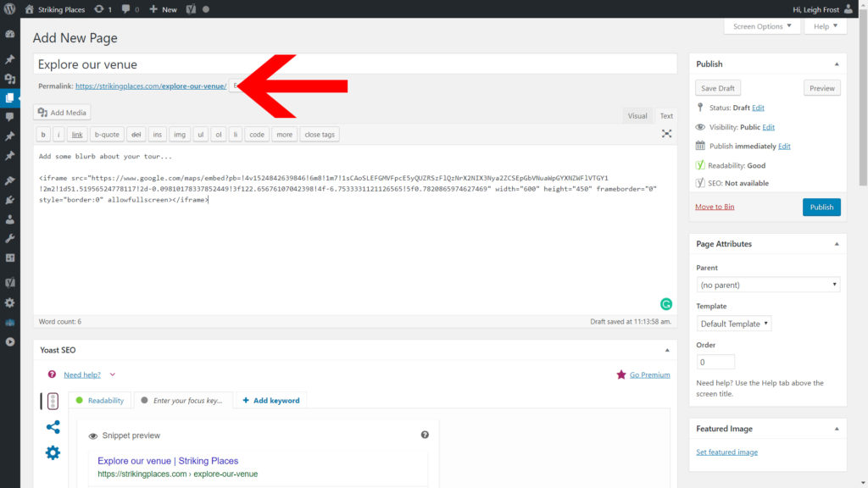
Task: Open the Media sidebar icon
Action: coord(10,79)
